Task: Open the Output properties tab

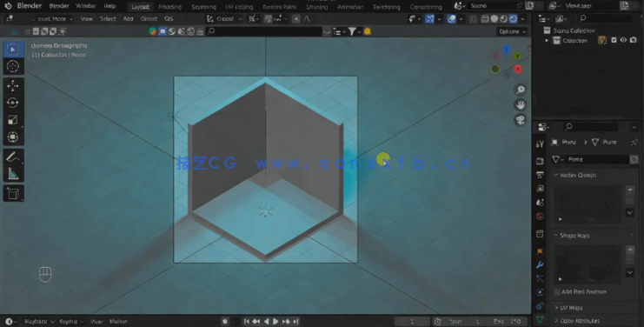Action: tap(540, 175)
